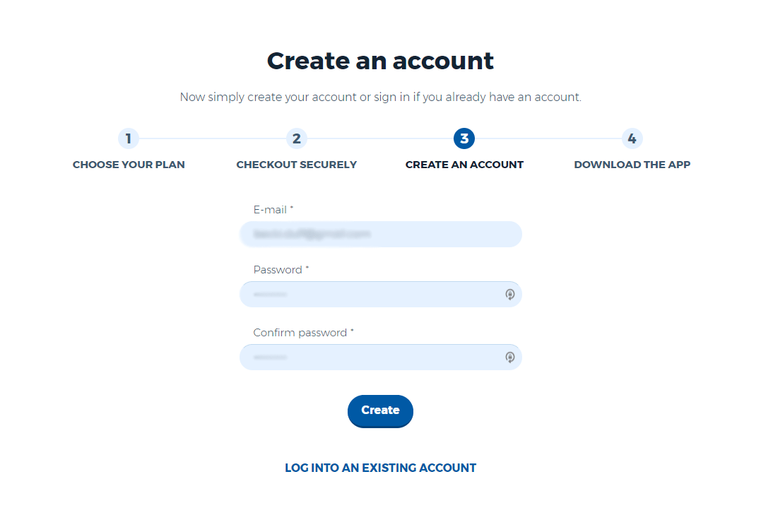Click the progress line between steps 3 and 4
The image size is (761, 532).
click(548, 138)
